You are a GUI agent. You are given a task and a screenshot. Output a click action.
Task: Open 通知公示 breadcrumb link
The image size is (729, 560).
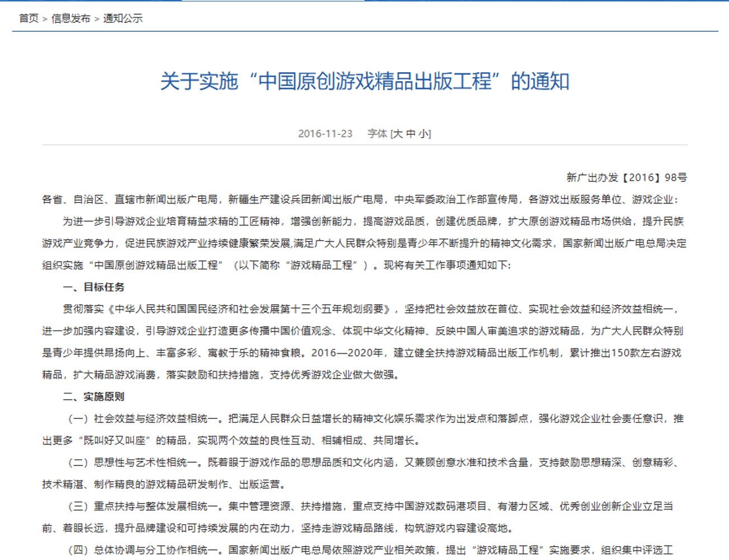coord(123,18)
